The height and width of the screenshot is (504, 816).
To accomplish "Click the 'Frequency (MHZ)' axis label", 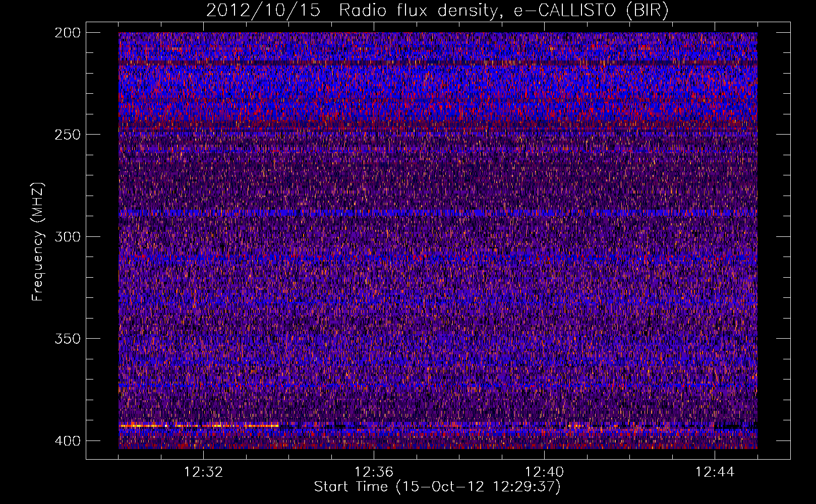I will 37,242.
